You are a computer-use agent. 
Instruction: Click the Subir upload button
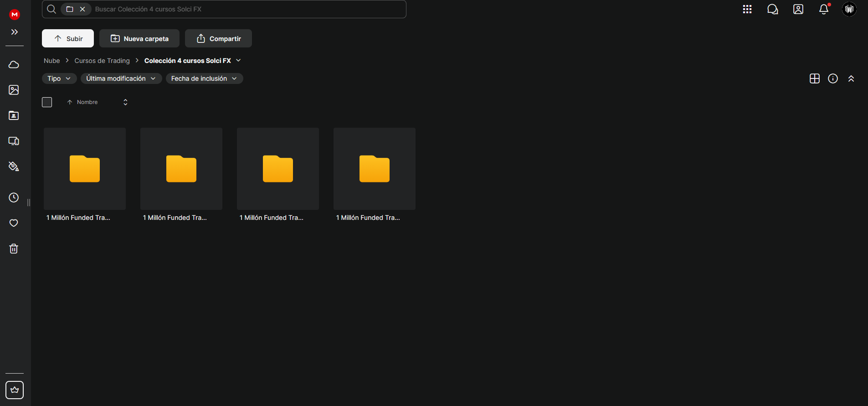pos(68,38)
